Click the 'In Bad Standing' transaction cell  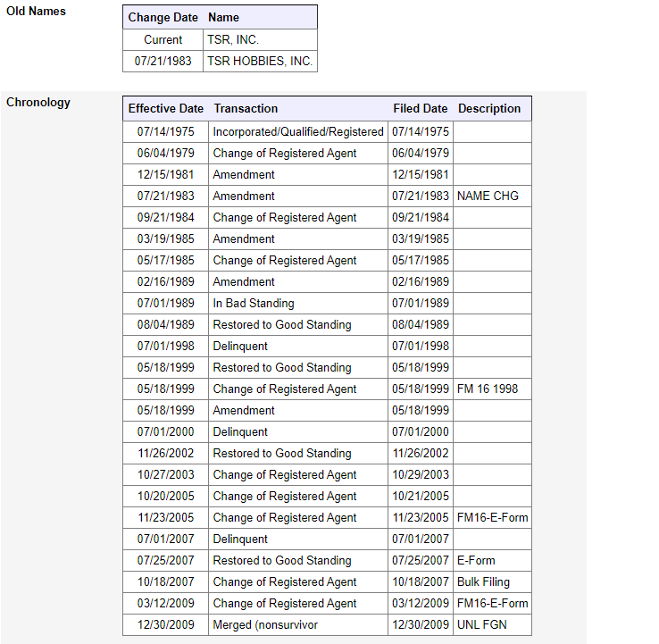pos(298,304)
